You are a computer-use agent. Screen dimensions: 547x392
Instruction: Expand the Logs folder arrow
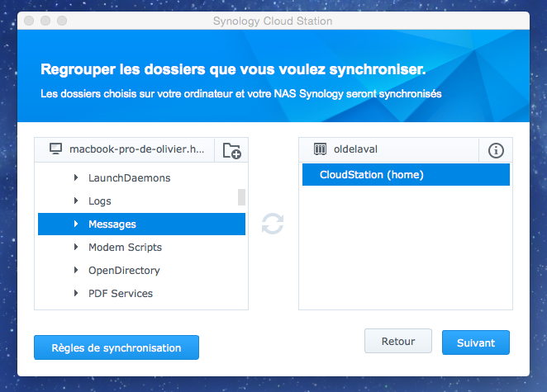point(76,201)
